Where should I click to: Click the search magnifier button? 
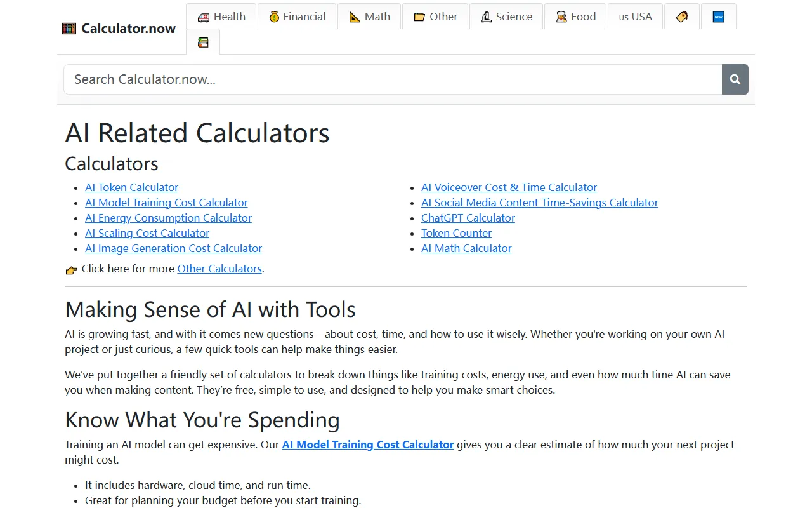(735, 79)
